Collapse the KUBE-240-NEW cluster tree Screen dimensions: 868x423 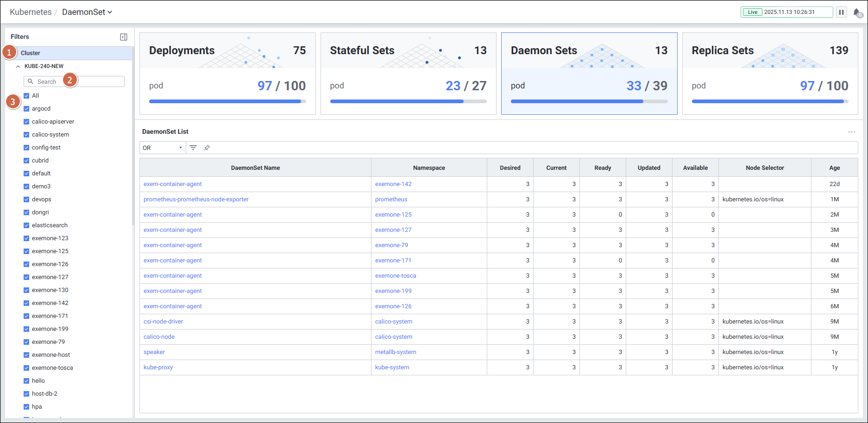coord(18,66)
